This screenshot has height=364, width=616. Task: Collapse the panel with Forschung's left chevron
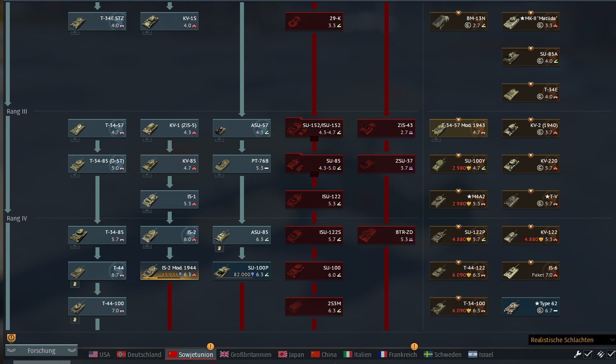(x=12, y=351)
